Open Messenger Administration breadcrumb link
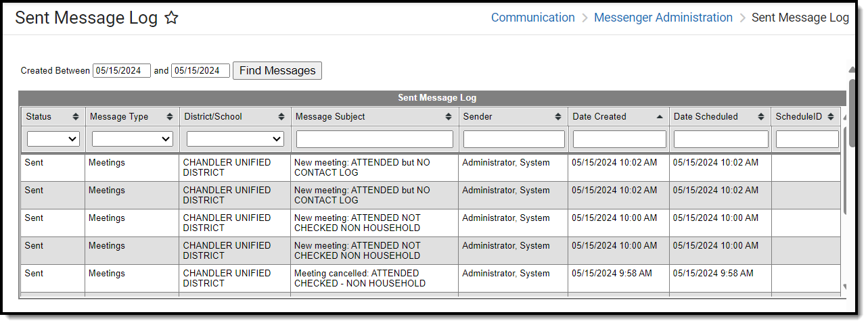 click(x=663, y=18)
